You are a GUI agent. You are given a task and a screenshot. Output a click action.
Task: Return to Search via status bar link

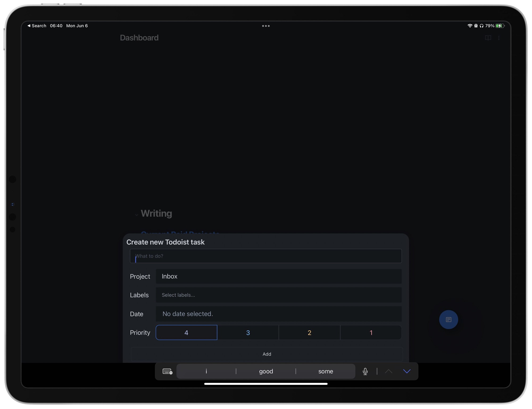37,26
